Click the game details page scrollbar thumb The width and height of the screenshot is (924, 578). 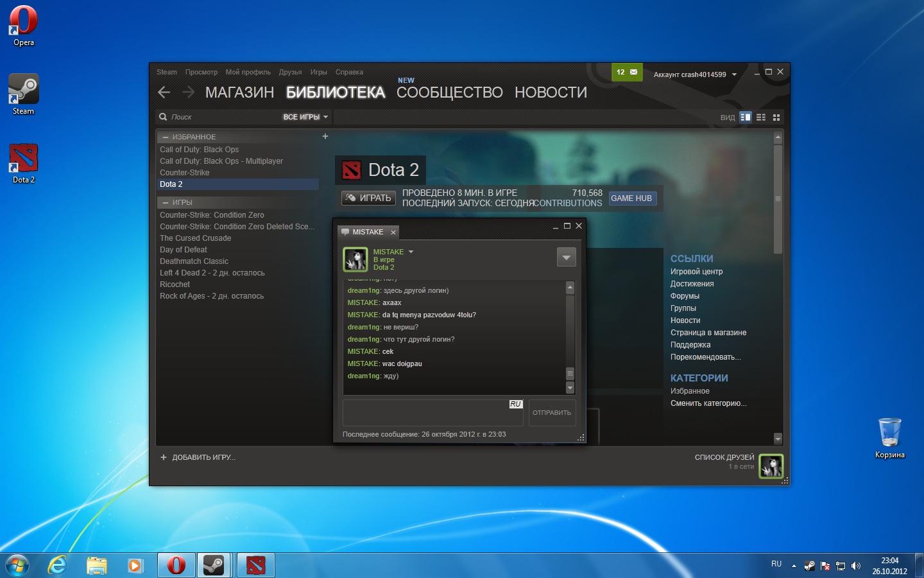[778, 198]
